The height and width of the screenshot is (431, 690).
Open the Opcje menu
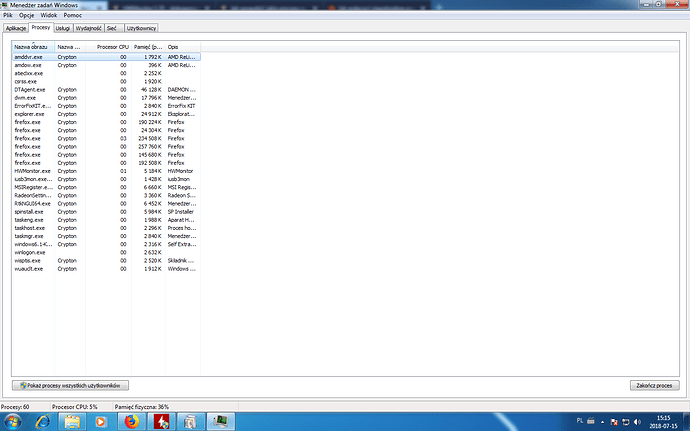click(x=25, y=18)
